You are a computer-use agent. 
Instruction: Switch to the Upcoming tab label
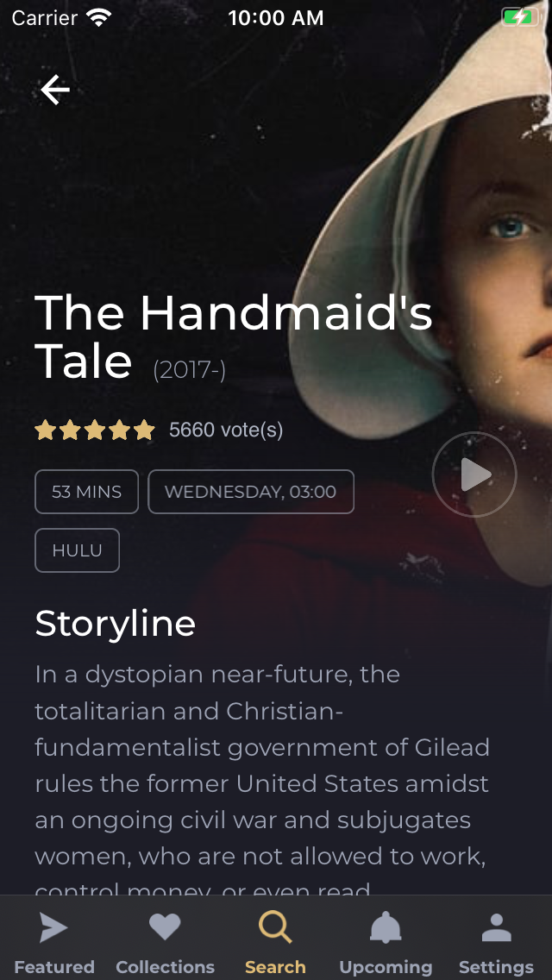click(x=386, y=967)
